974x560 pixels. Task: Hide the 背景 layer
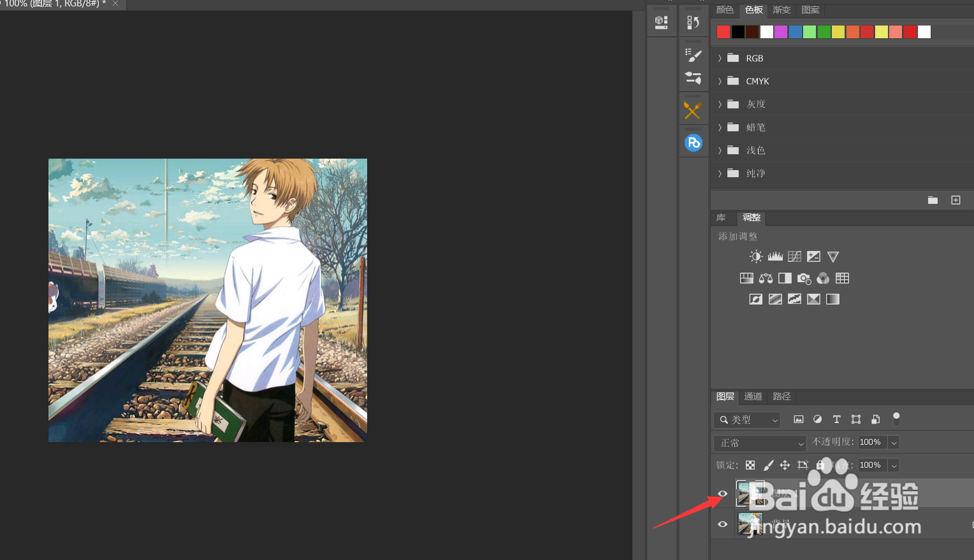[722, 524]
